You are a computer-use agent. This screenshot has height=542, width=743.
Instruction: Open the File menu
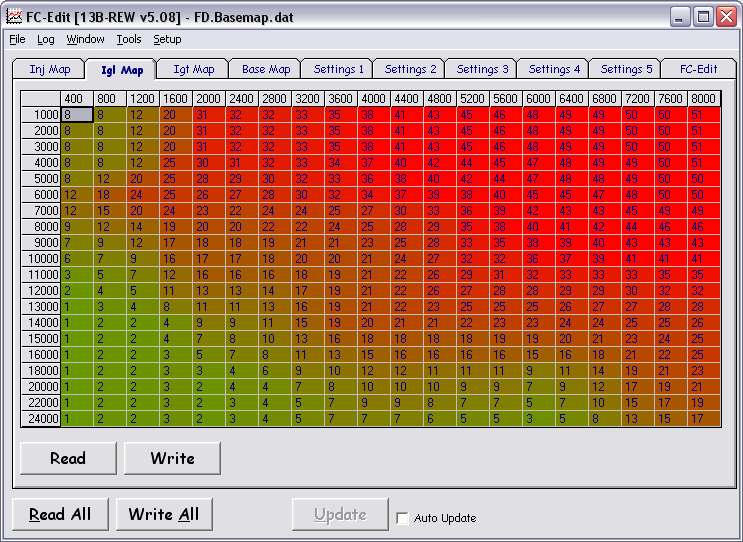17,40
